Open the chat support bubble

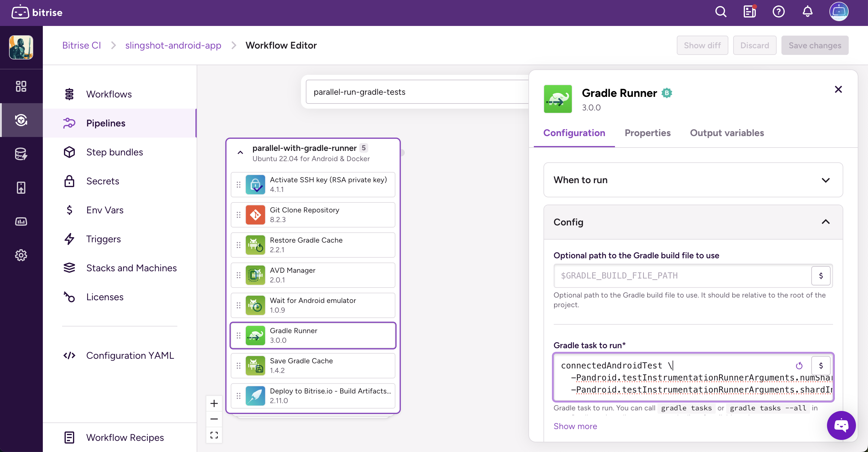coord(841,425)
